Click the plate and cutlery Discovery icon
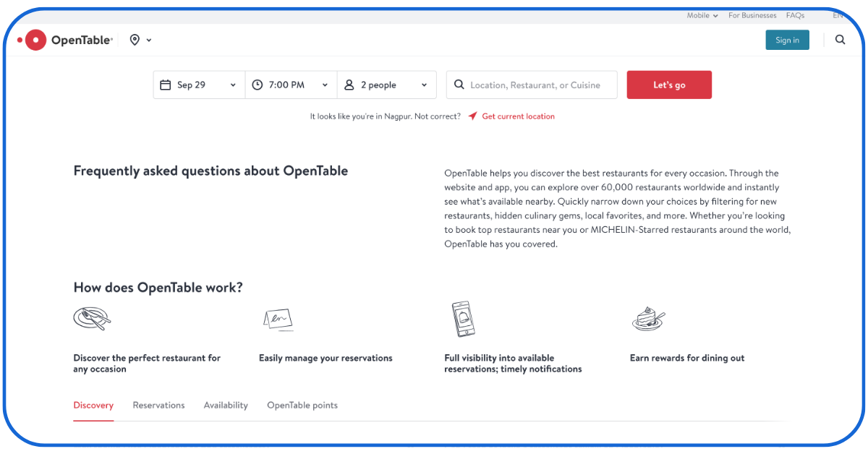Screen dimensions: 868x454 pyautogui.click(x=92, y=318)
